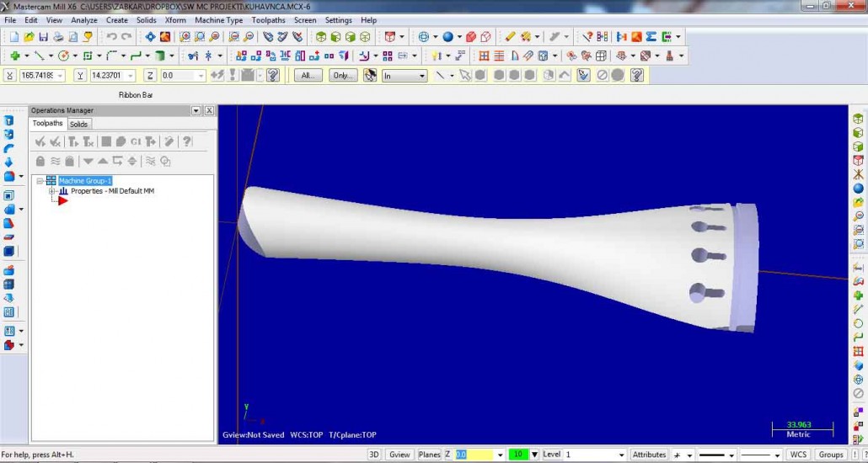Screen dimensions: 868x463
Task: Click the green plus Create Point icon
Action: point(14,56)
